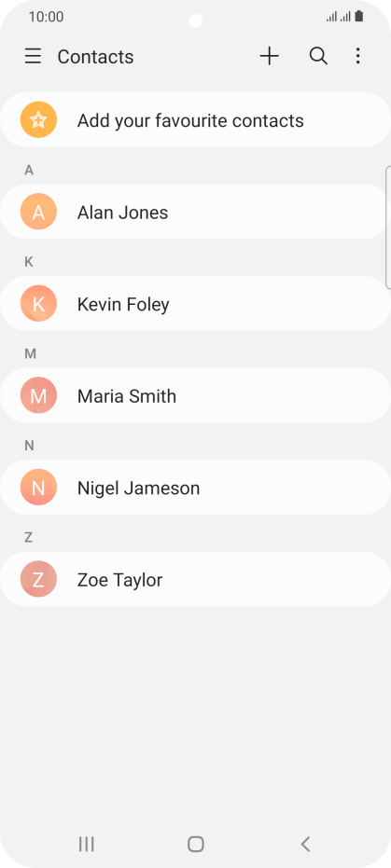Select Add your favourite contacts
The width and height of the screenshot is (391, 868).
196,119
